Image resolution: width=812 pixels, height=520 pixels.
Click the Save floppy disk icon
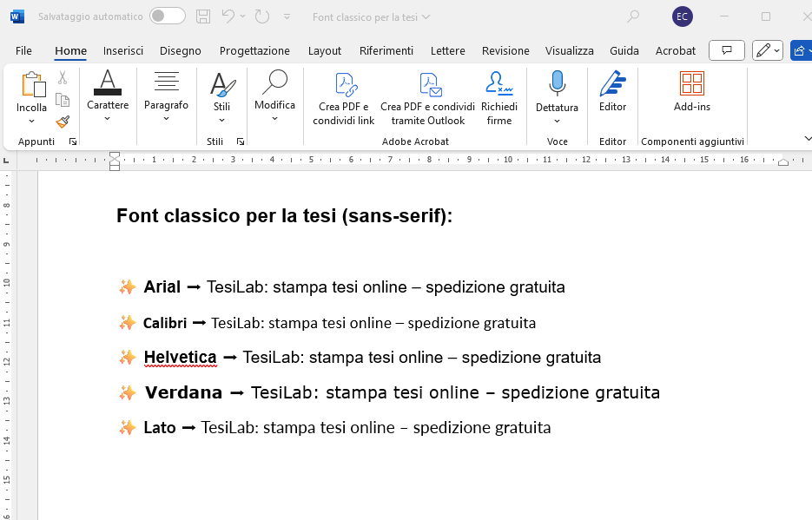[x=202, y=16]
